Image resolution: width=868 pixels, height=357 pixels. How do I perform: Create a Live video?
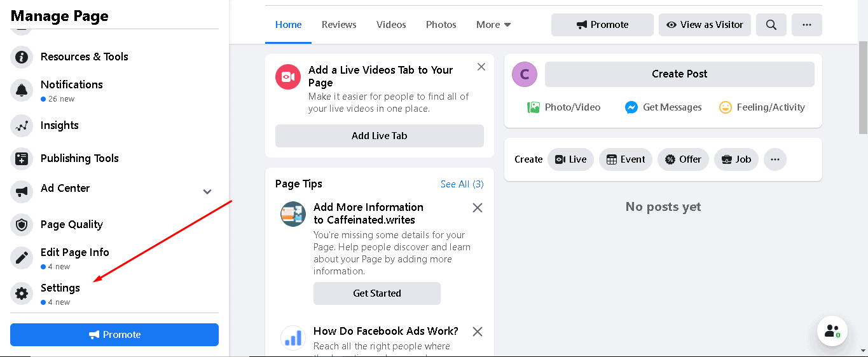pyautogui.click(x=571, y=159)
